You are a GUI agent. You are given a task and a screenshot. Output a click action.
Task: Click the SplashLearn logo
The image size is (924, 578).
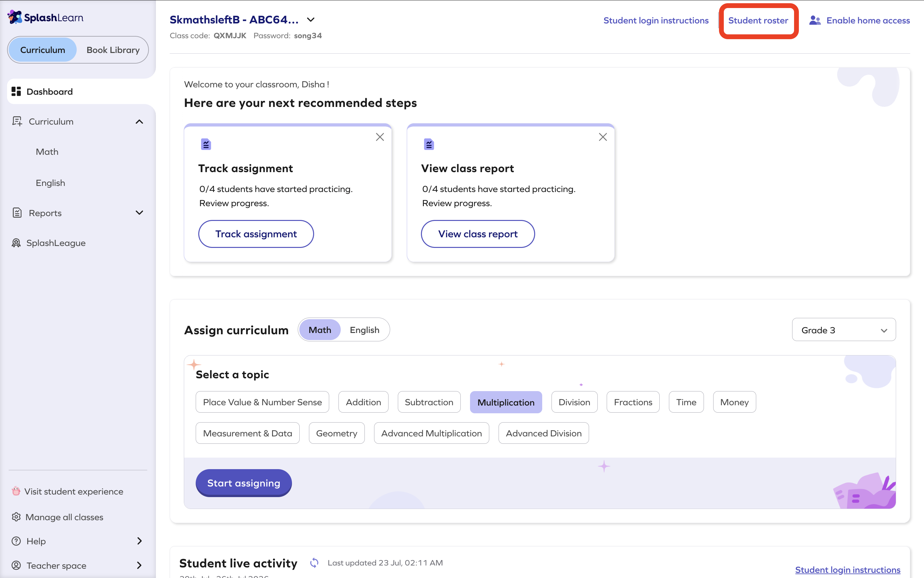pyautogui.click(x=46, y=17)
